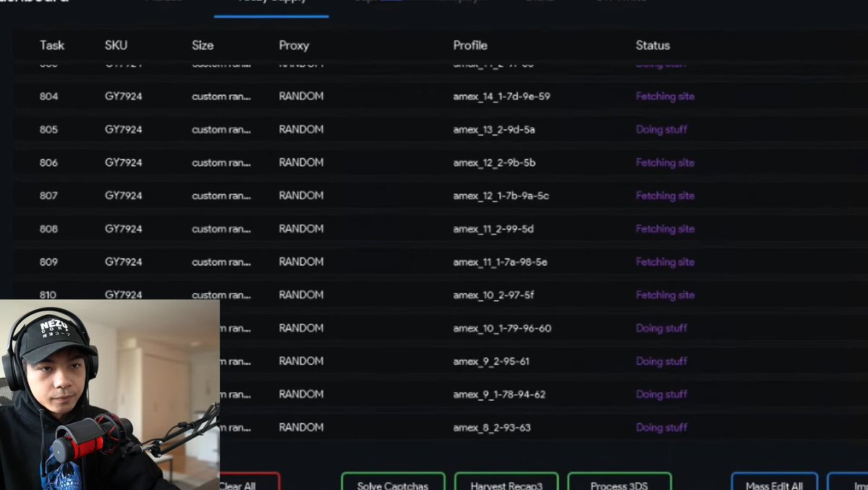Click the SKU column header

[x=116, y=45]
